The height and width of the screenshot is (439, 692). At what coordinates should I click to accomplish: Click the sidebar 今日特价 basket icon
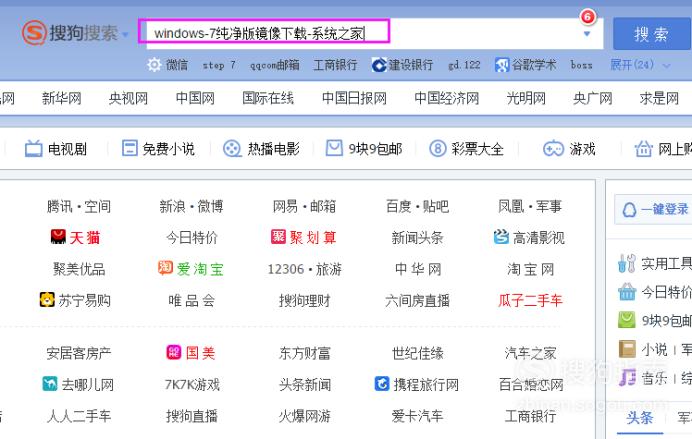[x=627, y=292]
